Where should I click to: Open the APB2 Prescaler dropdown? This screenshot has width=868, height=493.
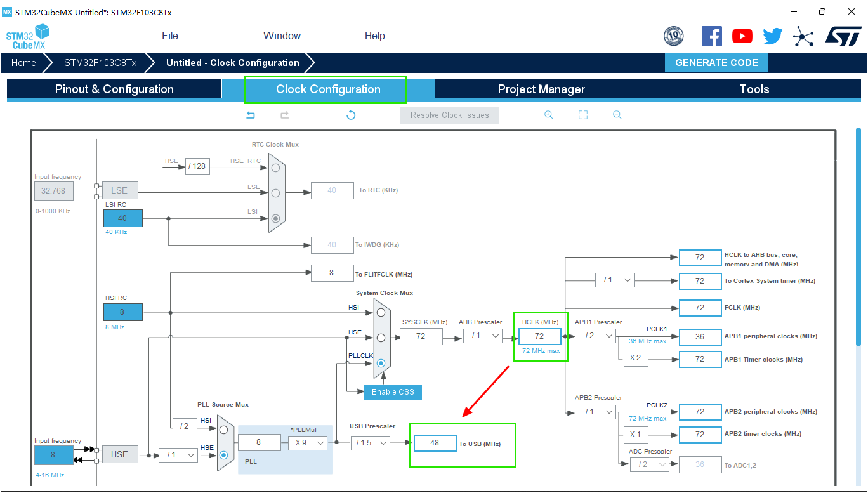coord(596,412)
